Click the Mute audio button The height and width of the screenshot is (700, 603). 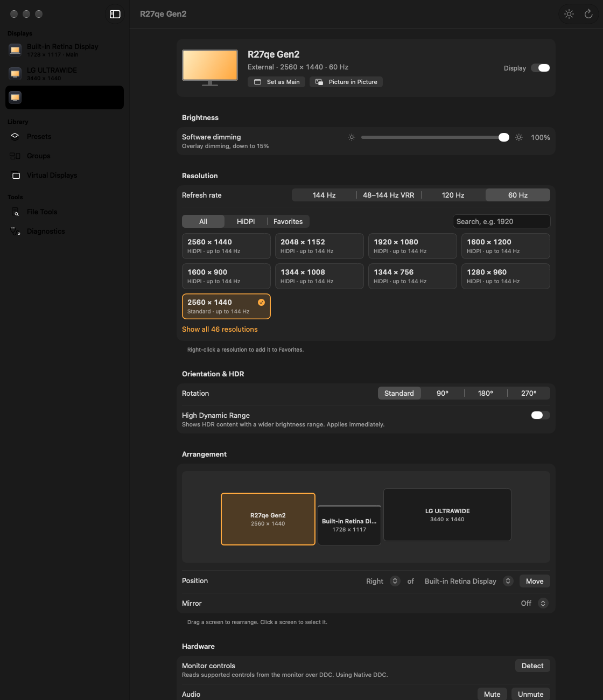[x=492, y=694]
